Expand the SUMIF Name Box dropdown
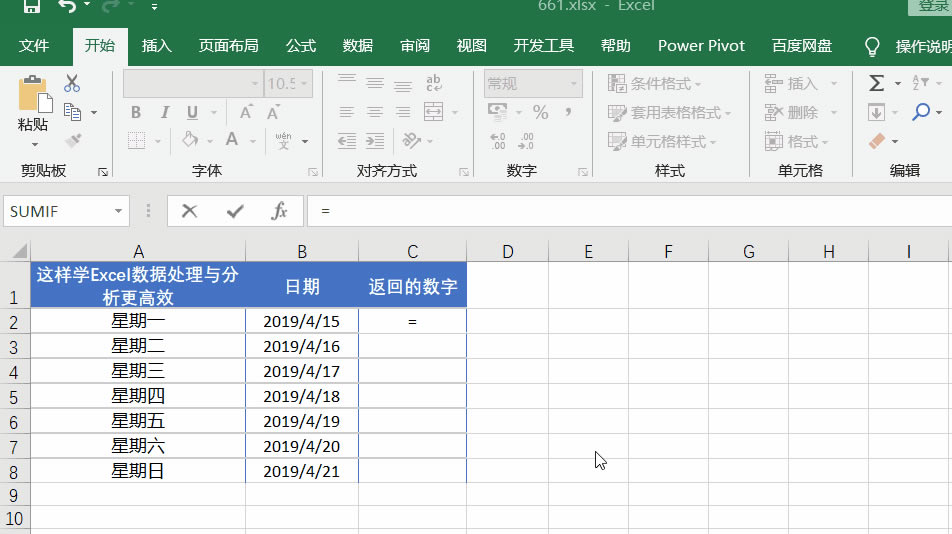 click(118, 211)
